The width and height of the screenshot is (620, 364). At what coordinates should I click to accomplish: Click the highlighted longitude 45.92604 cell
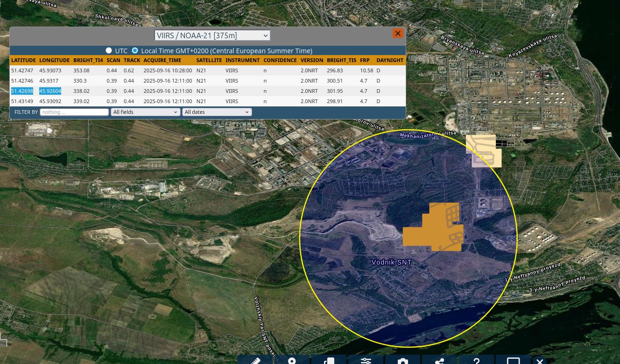(50, 91)
